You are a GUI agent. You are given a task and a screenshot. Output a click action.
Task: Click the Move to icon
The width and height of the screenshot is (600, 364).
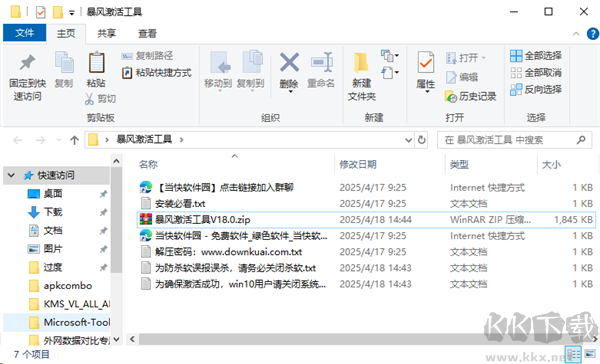click(218, 70)
